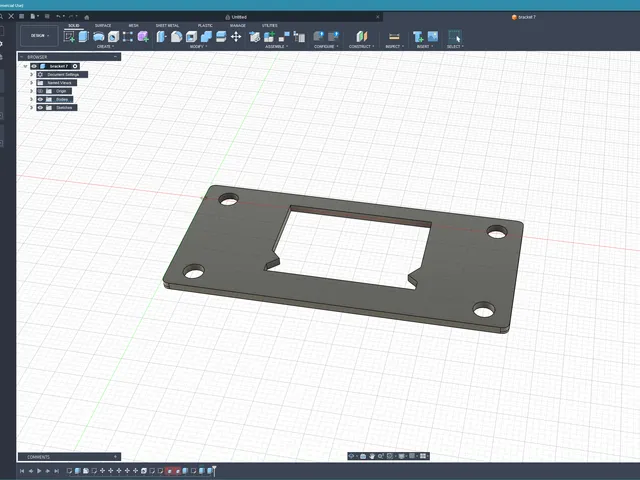640x480 pixels.
Task: Activate the Move/Copy tool
Action: [x=236, y=37]
